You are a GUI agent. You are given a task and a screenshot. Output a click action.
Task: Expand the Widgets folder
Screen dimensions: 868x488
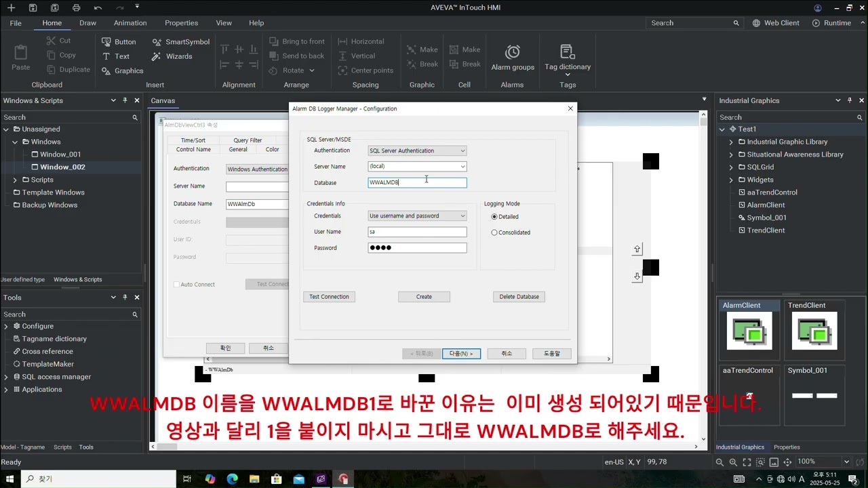pyautogui.click(x=732, y=180)
